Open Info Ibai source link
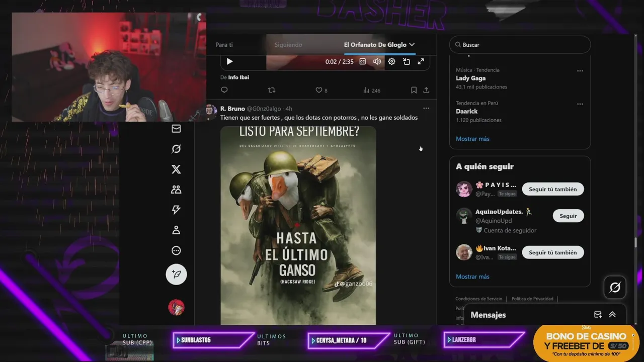The image size is (644, 362). [238, 77]
